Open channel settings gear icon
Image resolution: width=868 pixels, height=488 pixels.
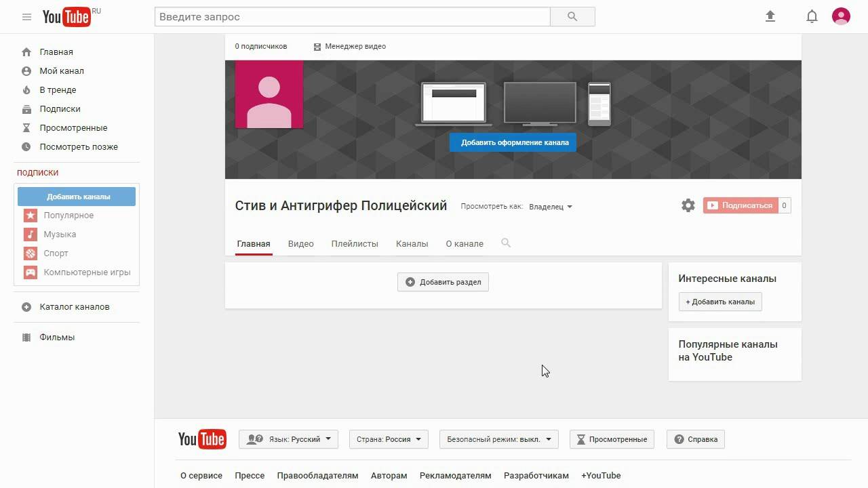688,205
